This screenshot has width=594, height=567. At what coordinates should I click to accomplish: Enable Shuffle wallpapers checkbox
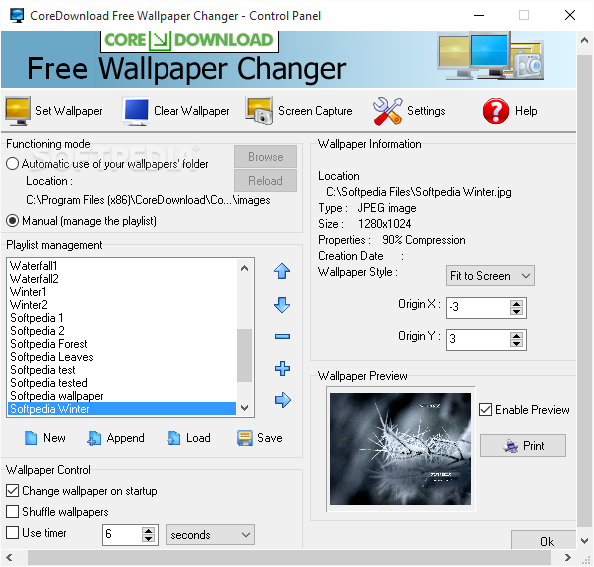coord(13,512)
